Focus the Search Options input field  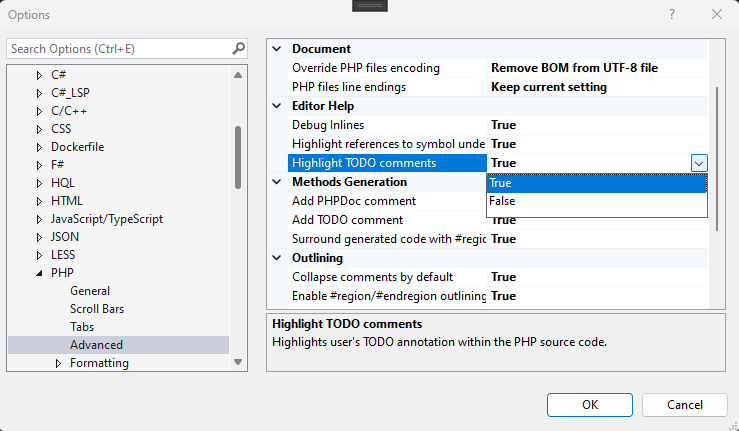(118, 48)
